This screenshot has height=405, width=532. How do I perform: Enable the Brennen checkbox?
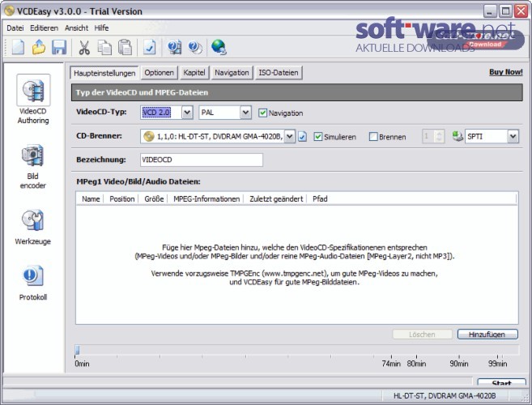[372, 136]
